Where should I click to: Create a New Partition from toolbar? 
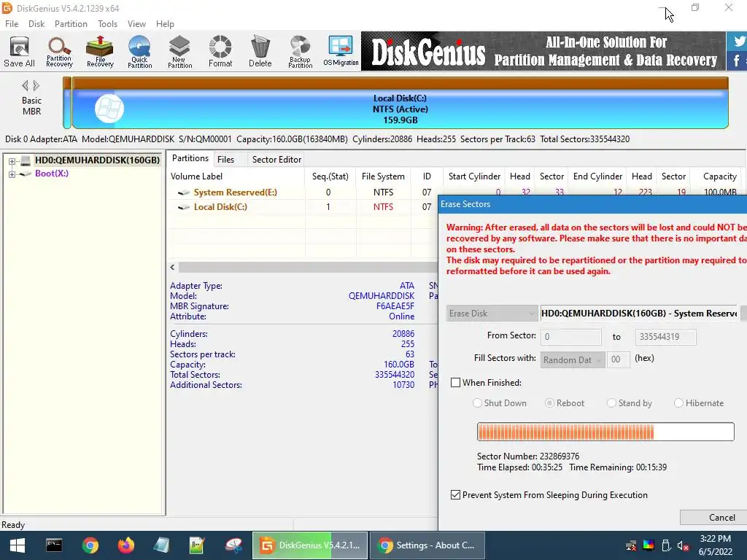click(179, 52)
